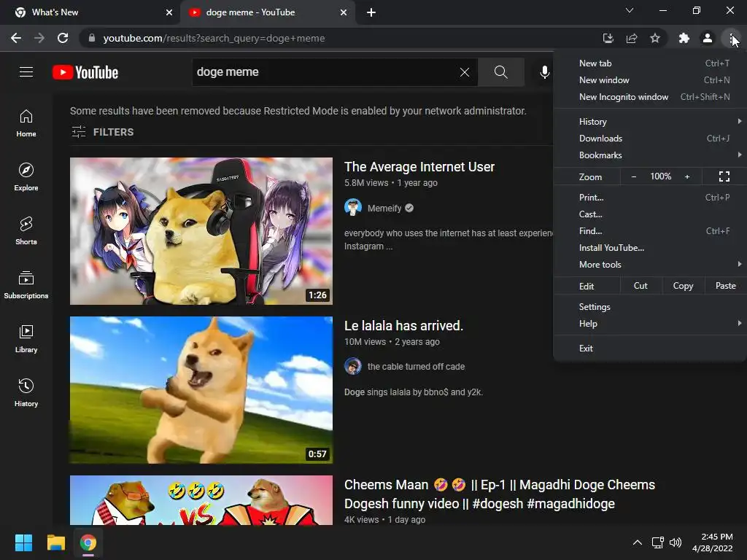
Task: Bookmark this tab with star icon
Action: 655,38
